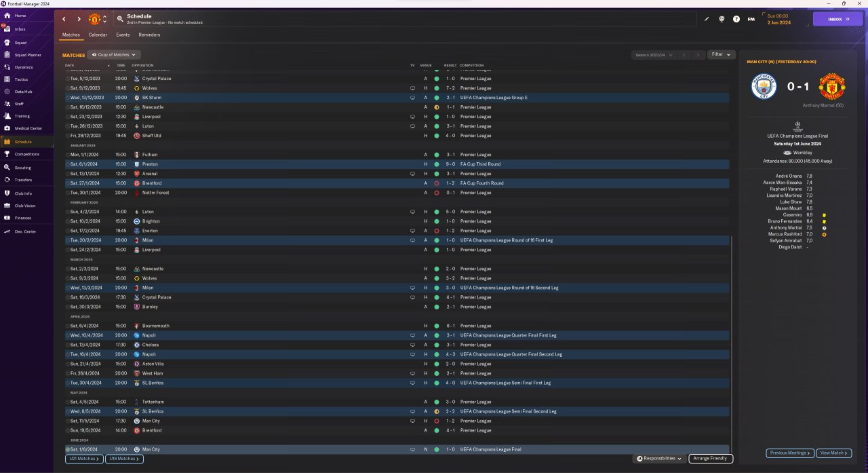Screen dimensions: 868x473
Task: Click the club switcher up/down arrows beside the badge
Action: pos(104,19)
